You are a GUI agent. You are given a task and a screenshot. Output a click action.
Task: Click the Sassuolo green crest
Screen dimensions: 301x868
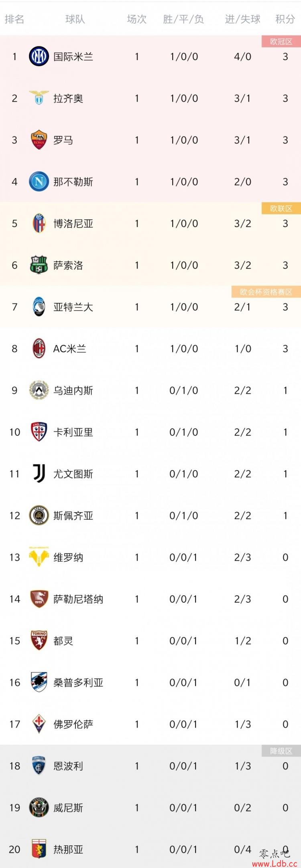click(x=39, y=265)
